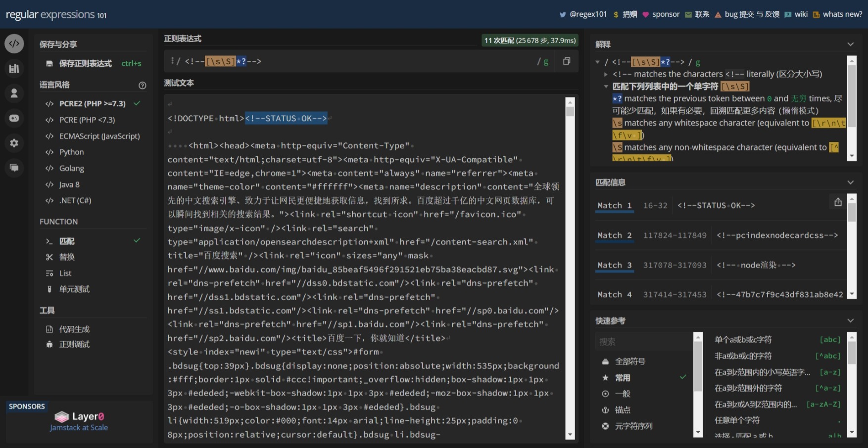This screenshot has height=448, width=868.
Task: Collapse the 快速参考 panel chevron
Action: point(850,320)
